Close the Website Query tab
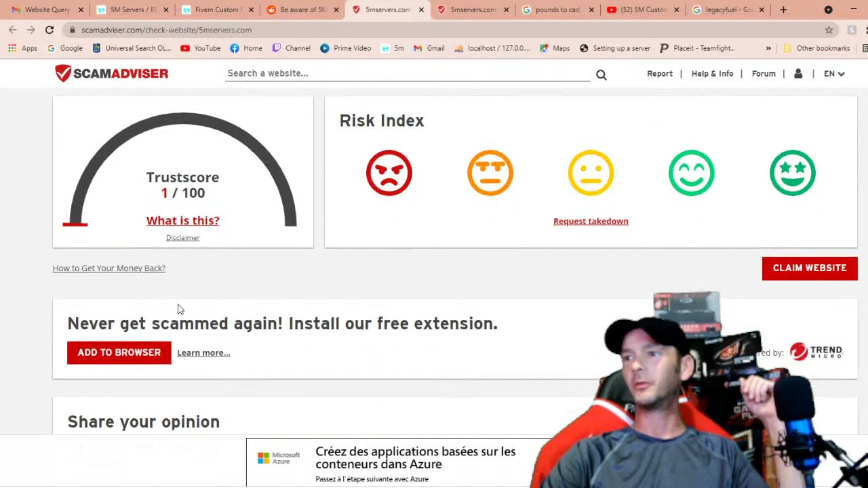Screen dimensions: 868x488 (x=81, y=10)
